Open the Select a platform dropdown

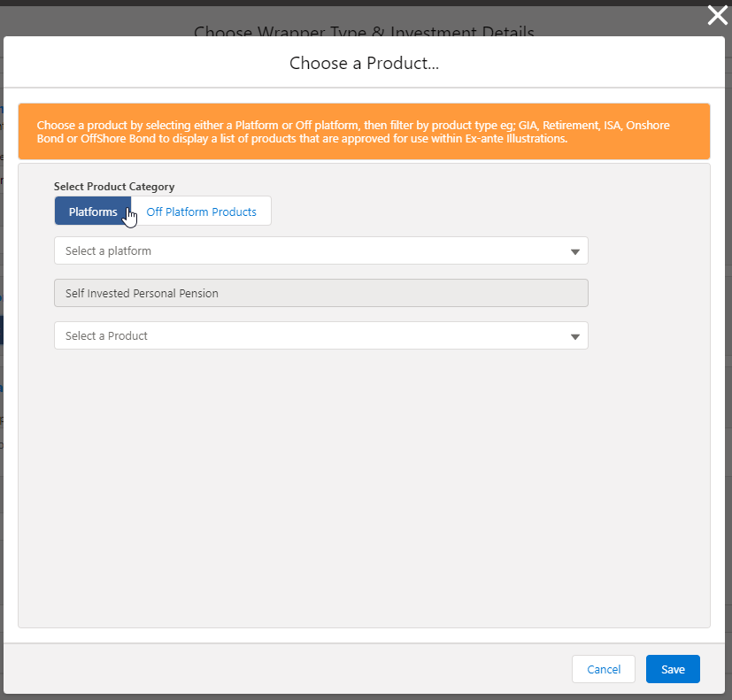tap(320, 250)
